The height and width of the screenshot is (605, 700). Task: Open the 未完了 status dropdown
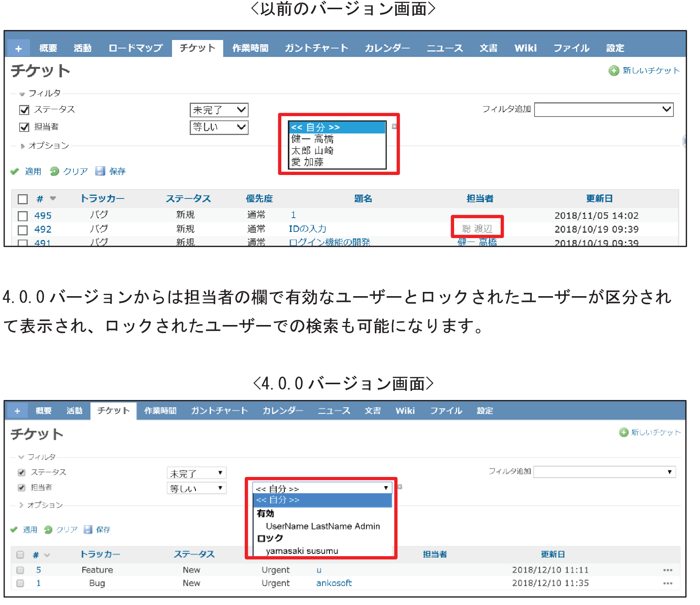point(219,110)
